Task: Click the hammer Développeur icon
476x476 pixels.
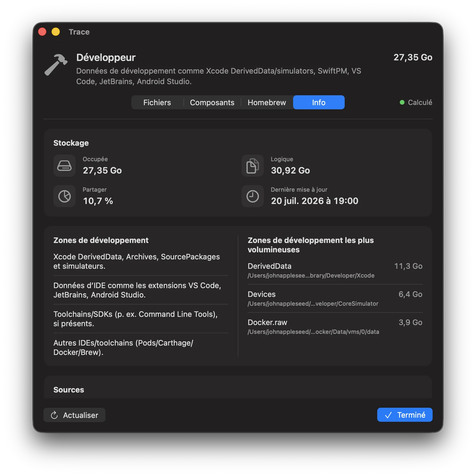Action: coord(56,64)
